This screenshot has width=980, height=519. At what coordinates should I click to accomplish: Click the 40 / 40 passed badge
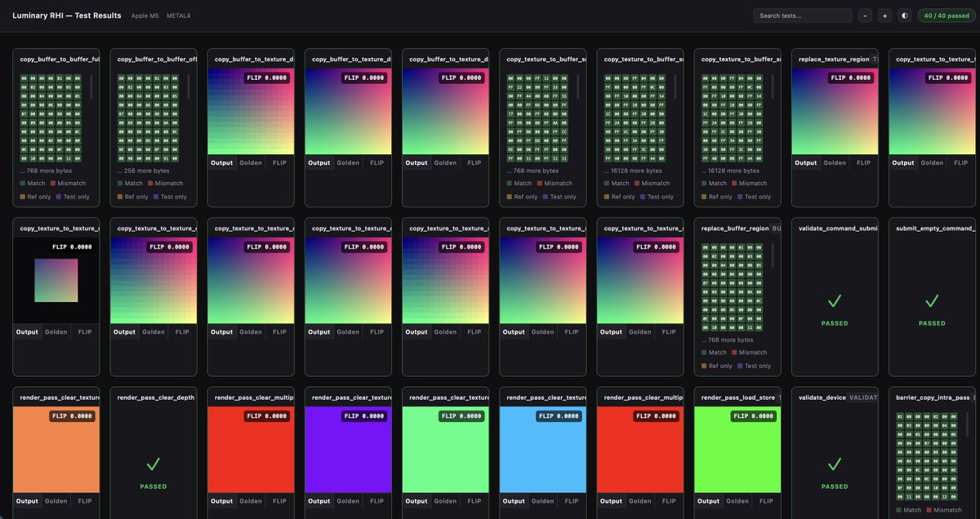pos(947,16)
